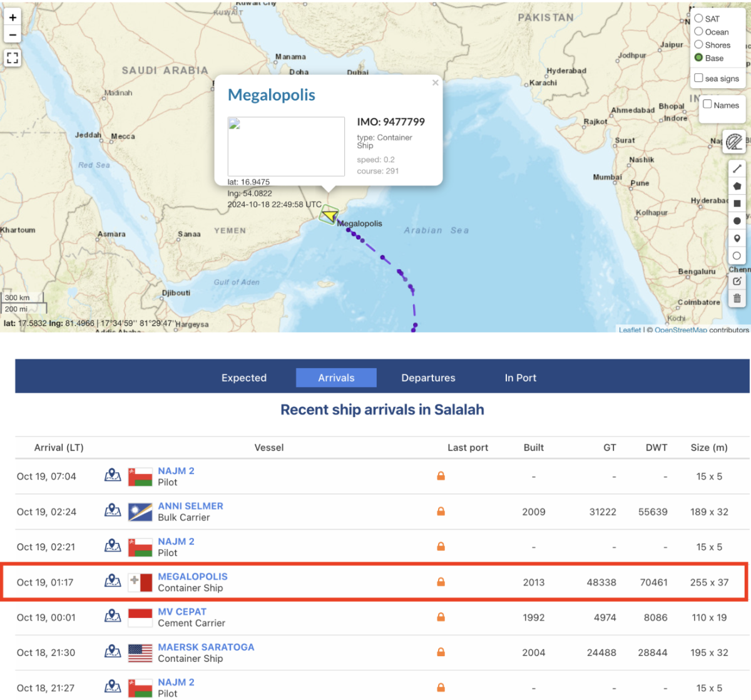This screenshot has height=700, width=751.
Task: Open the MAERSK SARATOGA vessel link
Action: pos(206,647)
